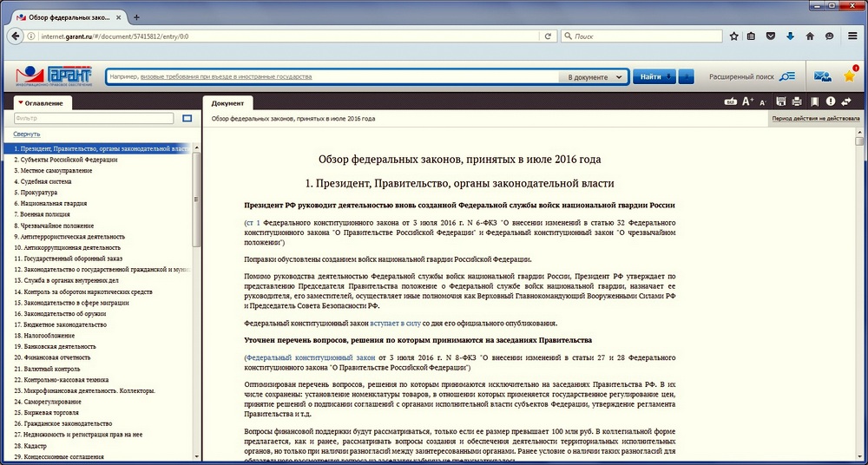This screenshot has width=868, height=465.
Task: Decrease font size with A- icon
Action: pyautogui.click(x=763, y=102)
